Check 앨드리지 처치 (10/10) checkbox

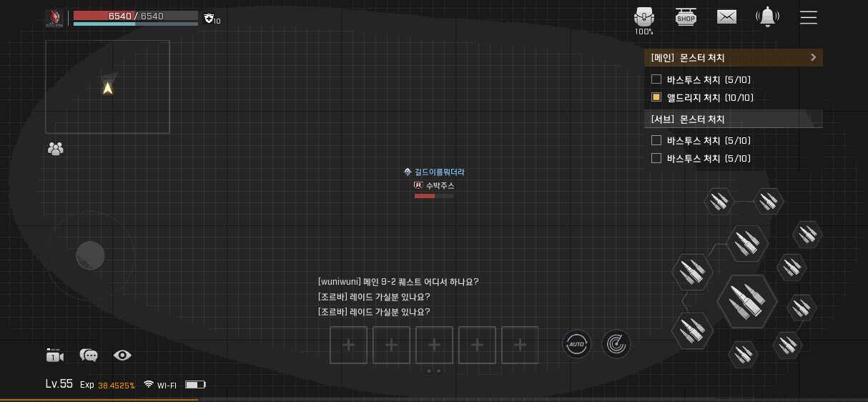(x=656, y=97)
